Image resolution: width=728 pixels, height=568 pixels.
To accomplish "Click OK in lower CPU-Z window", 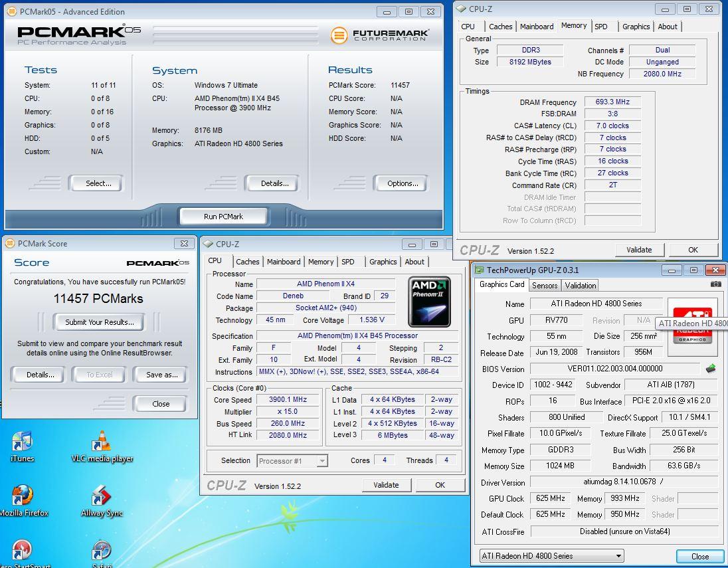I will (440, 485).
